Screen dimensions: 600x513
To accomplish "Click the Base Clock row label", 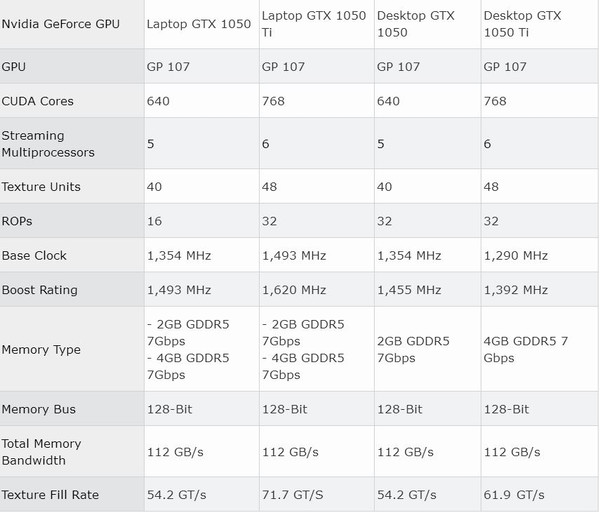I will pyautogui.click(x=35, y=255).
